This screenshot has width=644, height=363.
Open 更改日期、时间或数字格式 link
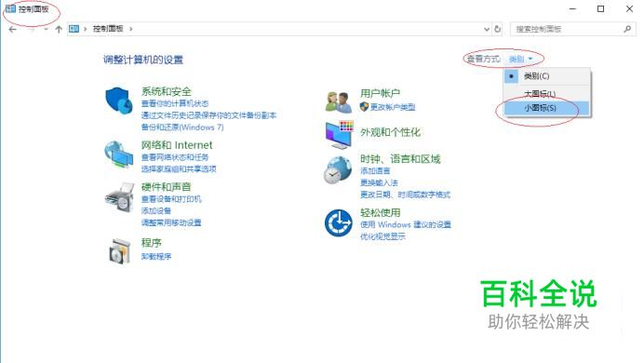pos(406,195)
